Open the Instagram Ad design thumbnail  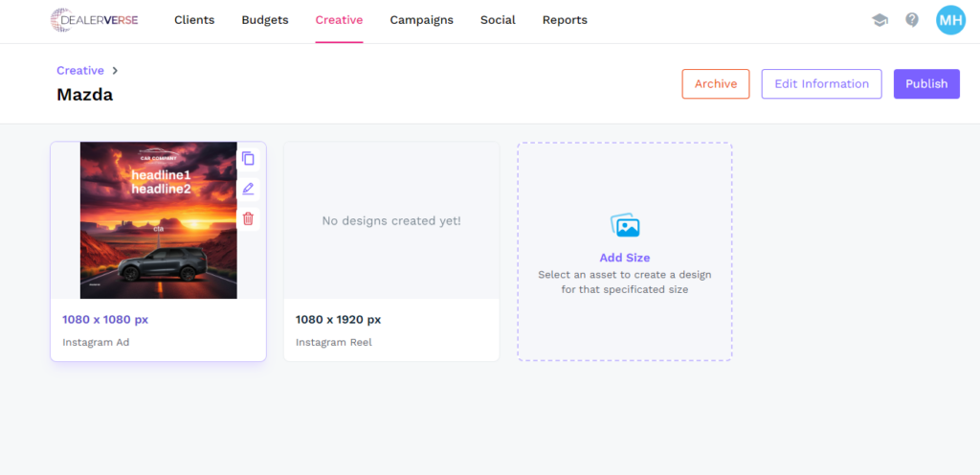[x=158, y=220]
